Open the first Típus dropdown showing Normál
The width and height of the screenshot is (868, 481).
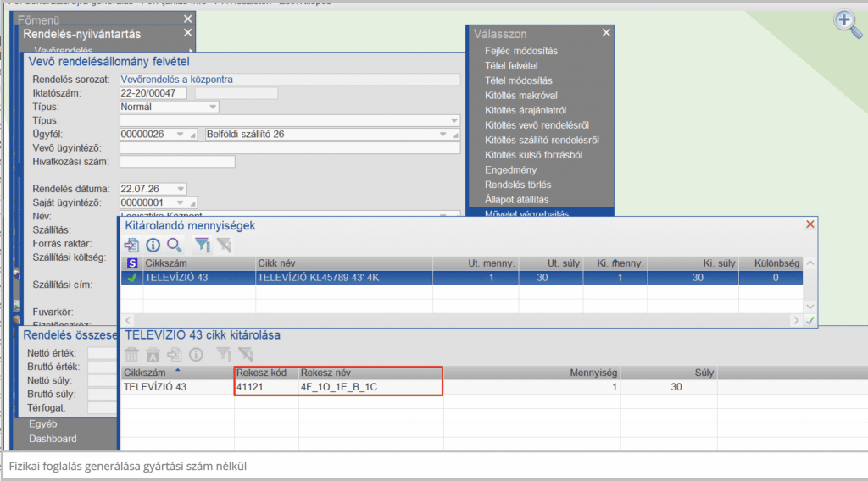click(x=213, y=107)
